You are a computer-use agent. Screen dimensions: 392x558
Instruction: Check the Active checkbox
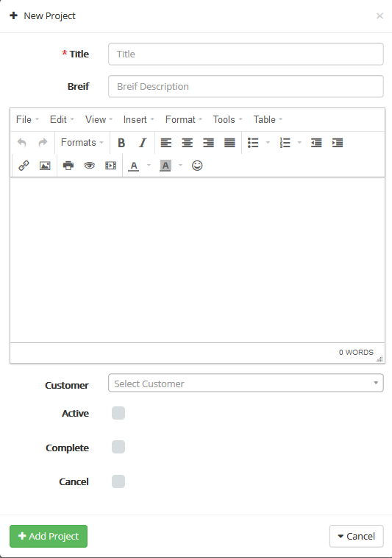coord(118,413)
